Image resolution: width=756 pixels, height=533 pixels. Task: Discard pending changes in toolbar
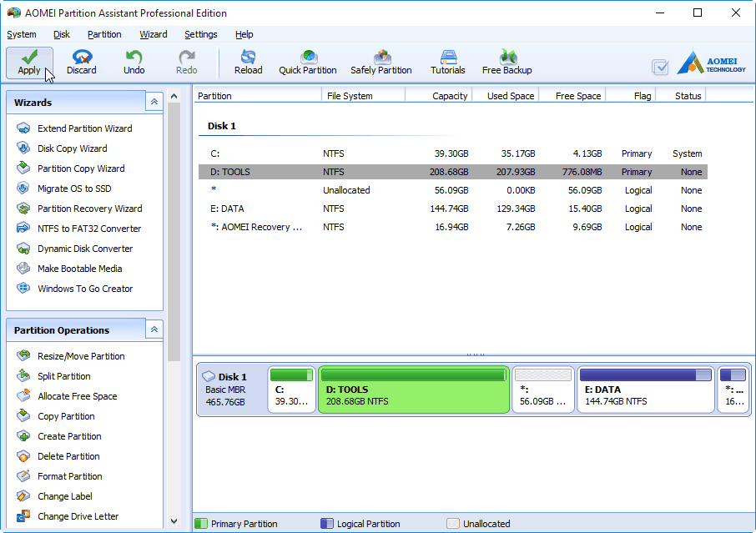coord(82,63)
